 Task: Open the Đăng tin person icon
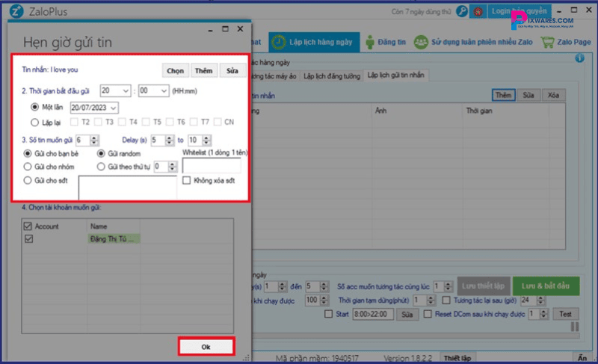pyautogui.click(x=370, y=43)
